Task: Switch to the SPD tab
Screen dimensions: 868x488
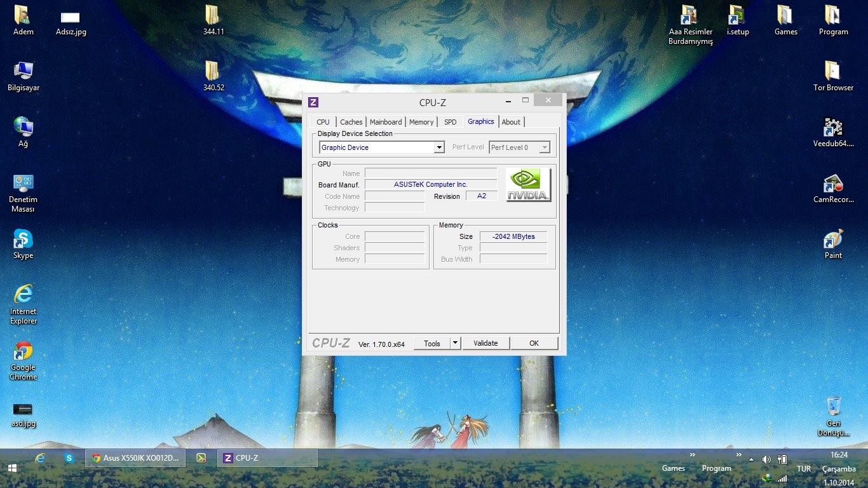Action: coord(451,122)
